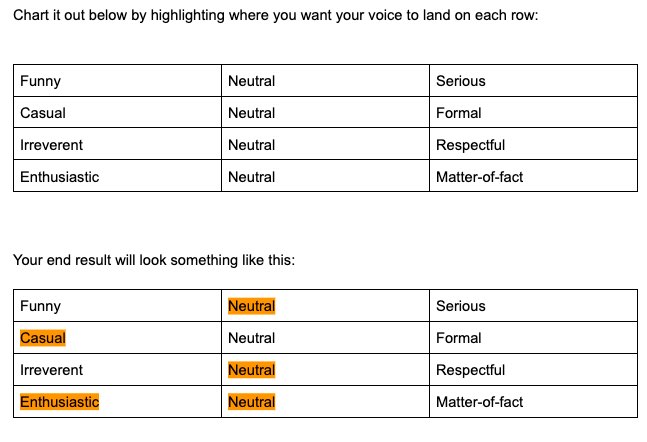This screenshot has width=647, height=442.
Task: Click Matter-of-fact in the lower example table
Action: click(479, 402)
